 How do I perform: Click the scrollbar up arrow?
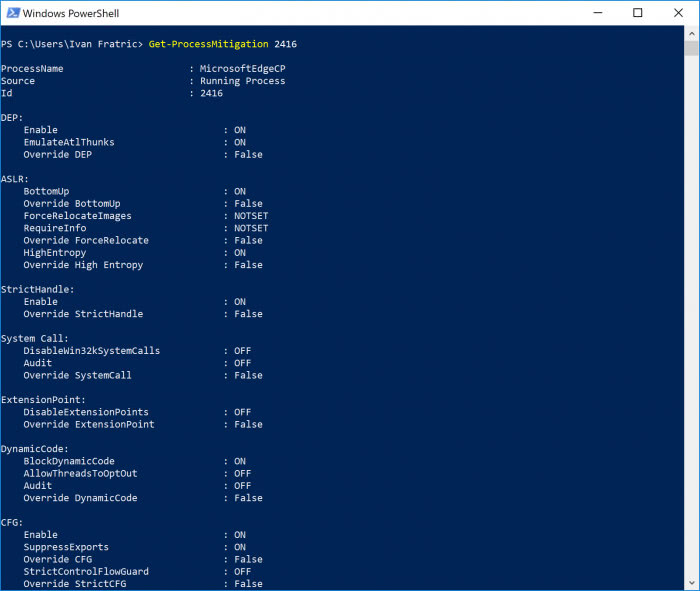(x=690, y=33)
